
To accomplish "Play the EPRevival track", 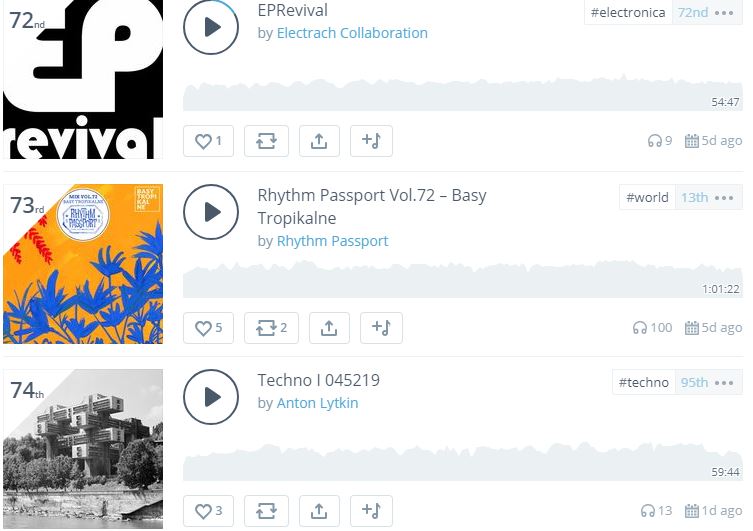I will click(211, 27).
